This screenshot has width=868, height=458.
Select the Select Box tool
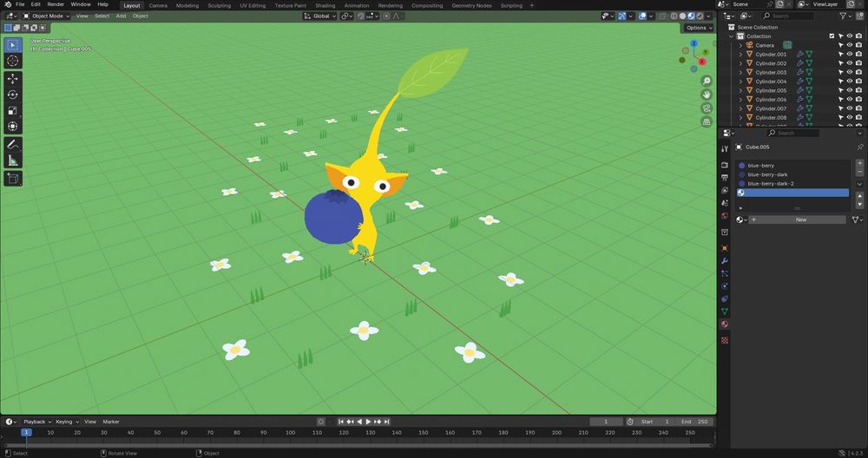click(x=13, y=45)
